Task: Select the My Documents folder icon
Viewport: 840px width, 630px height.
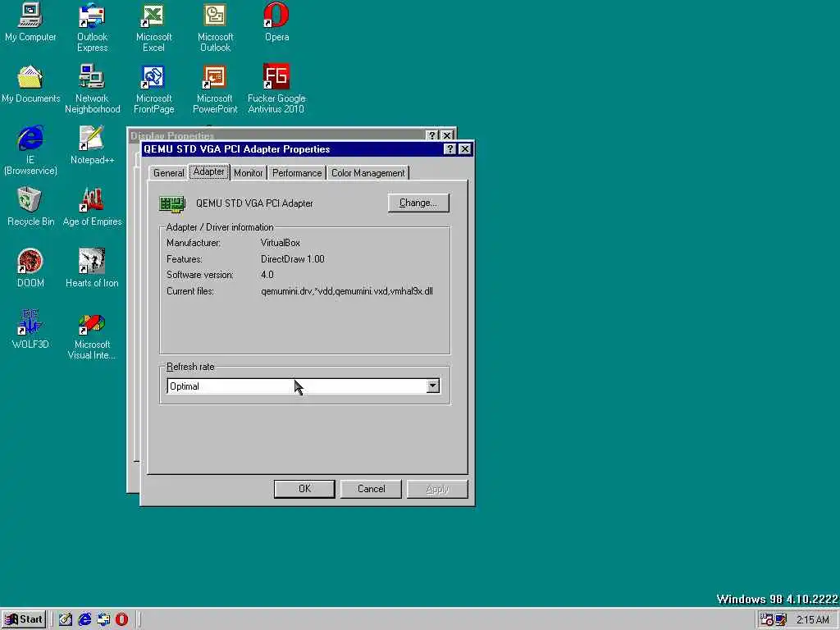Action: coord(30,84)
